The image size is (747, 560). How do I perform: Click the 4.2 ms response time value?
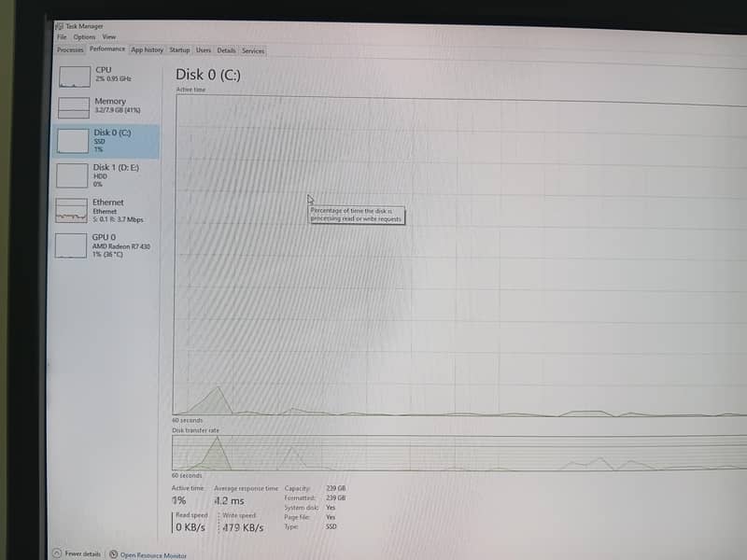tap(229, 501)
